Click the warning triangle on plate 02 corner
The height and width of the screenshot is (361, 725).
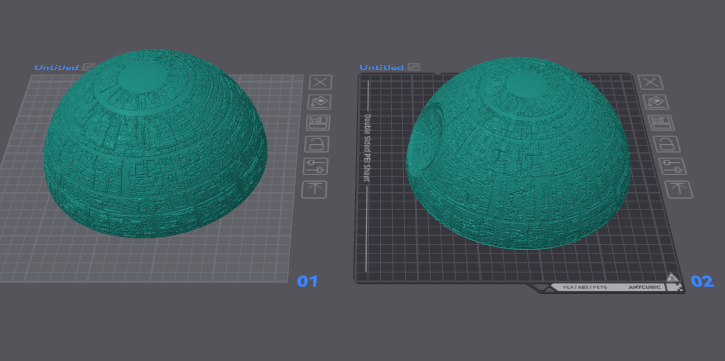(672, 277)
